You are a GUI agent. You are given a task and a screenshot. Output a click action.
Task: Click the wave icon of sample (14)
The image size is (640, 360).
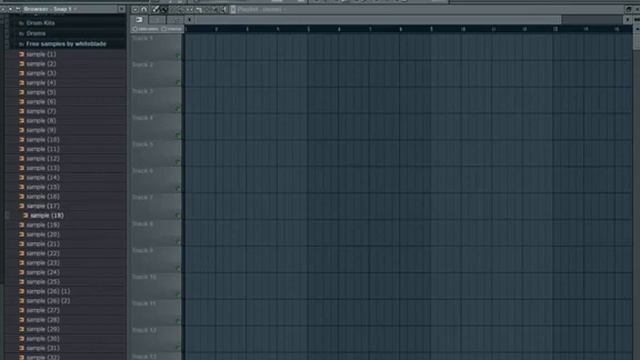(x=22, y=178)
